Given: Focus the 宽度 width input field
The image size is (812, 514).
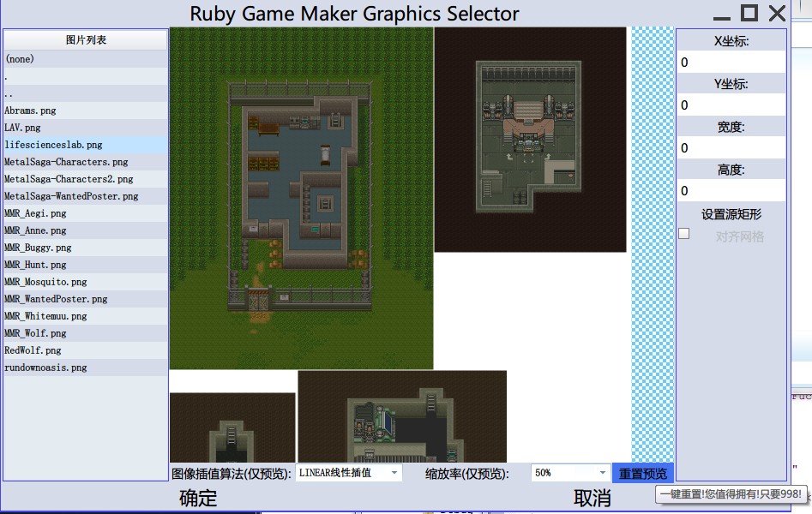Looking at the screenshot, I should point(731,148).
